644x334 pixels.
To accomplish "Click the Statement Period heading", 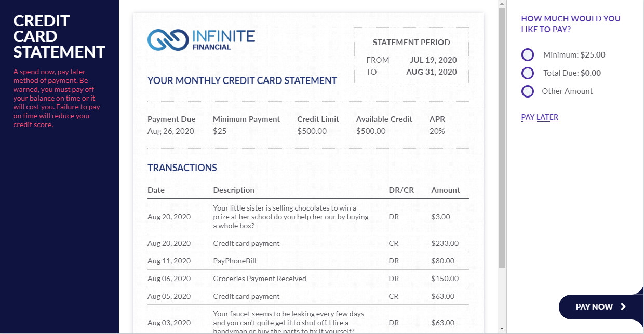I will click(x=411, y=43).
